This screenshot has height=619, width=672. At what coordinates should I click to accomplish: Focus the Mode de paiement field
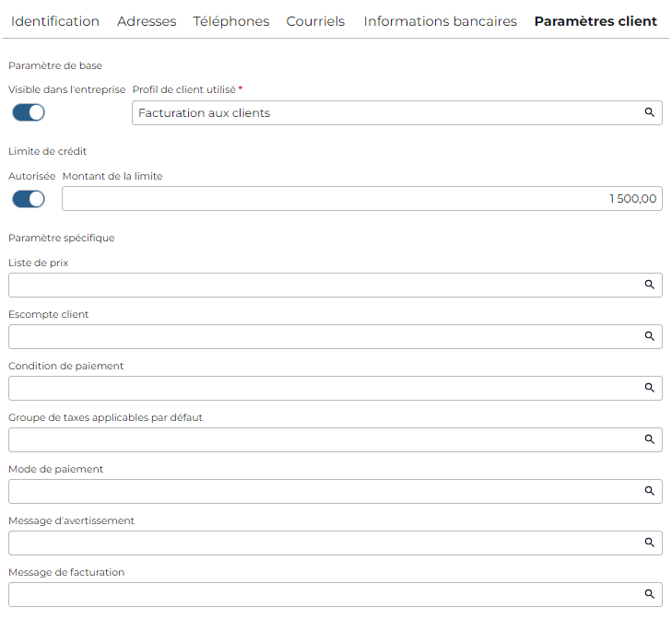pyautogui.click(x=336, y=491)
